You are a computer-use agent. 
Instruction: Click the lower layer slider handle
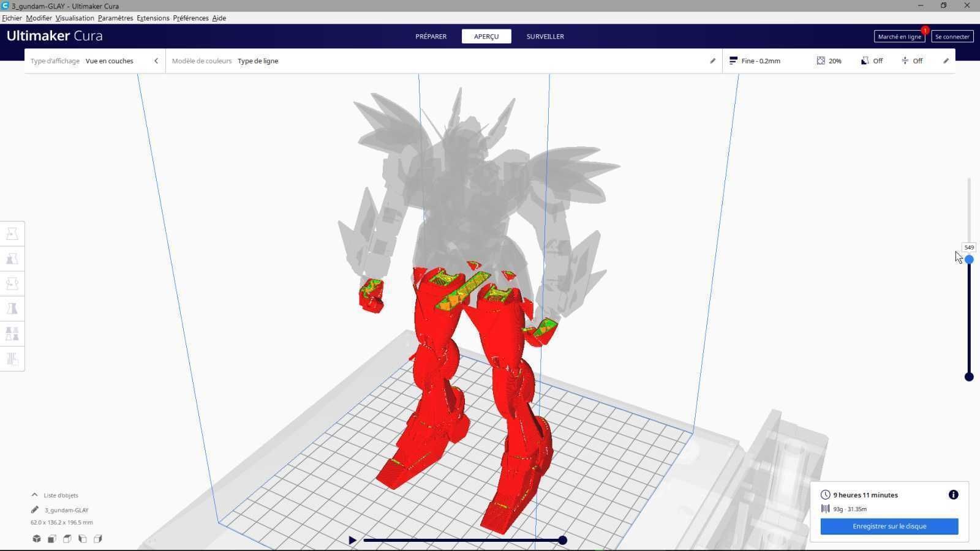pyautogui.click(x=969, y=377)
